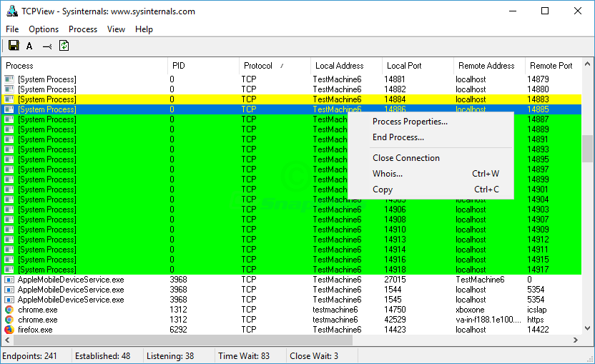Image resolution: width=595 pixels, height=364 pixels.
Task: Click the Refresh toolbar icon
Action: [x=64, y=46]
